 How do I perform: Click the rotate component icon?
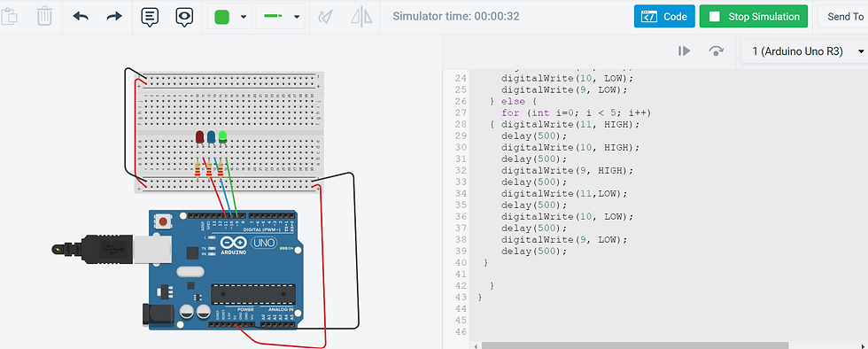[x=325, y=17]
